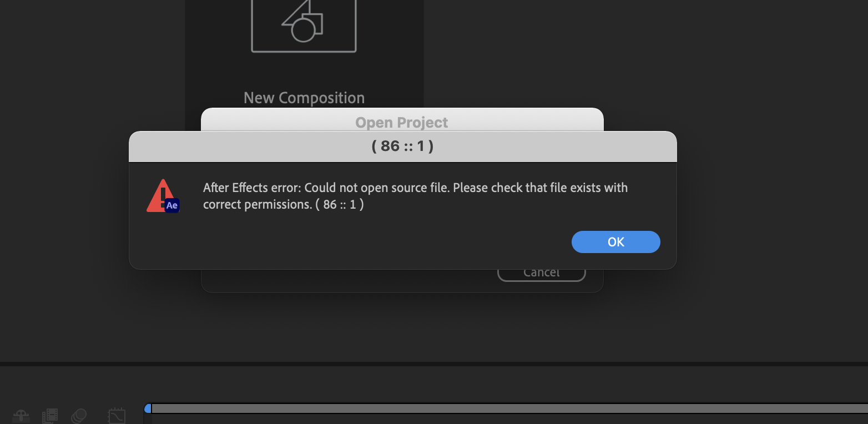Click the dialog title bar showing ( 86 :: 1 )

pyautogui.click(x=402, y=146)
